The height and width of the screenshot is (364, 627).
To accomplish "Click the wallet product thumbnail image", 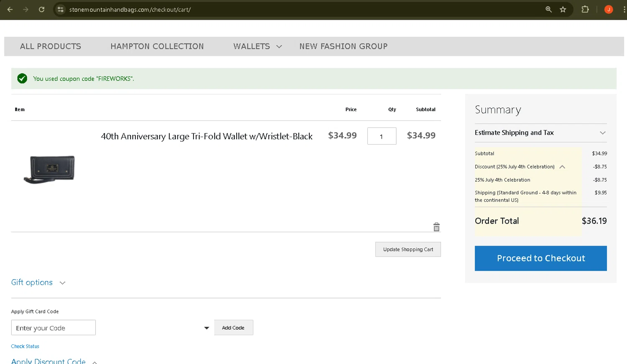I will click(49, 169).
